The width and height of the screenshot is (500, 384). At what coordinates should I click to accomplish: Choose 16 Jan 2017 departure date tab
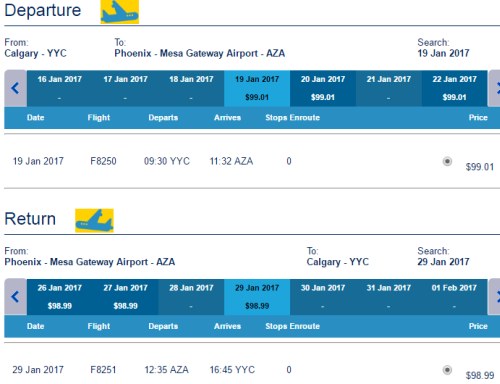60,88
